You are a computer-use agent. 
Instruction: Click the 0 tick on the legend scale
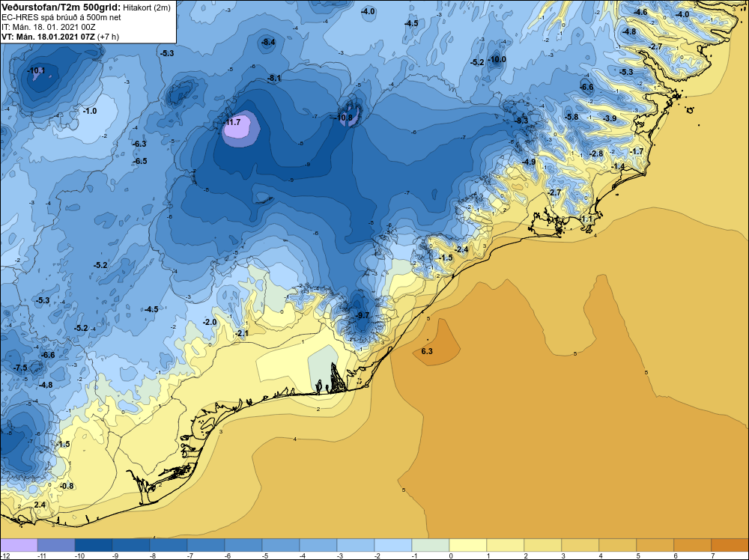click(x=451, y=556)
